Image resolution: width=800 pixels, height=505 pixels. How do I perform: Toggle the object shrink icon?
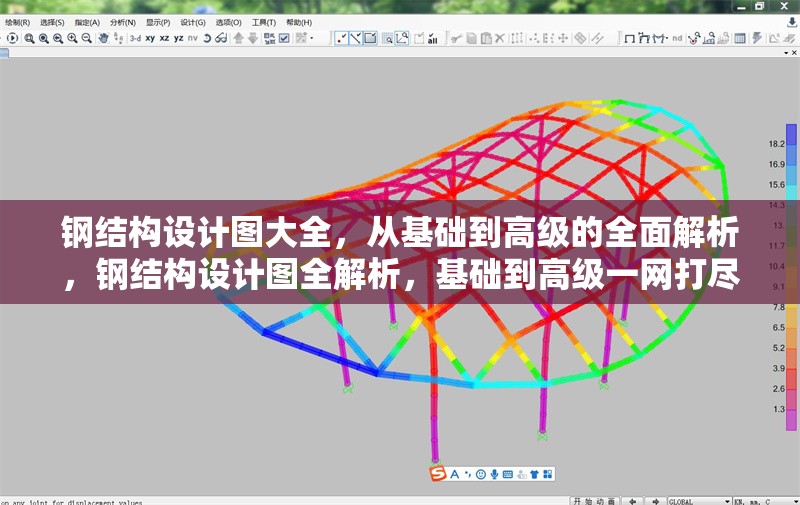(269, 38)
